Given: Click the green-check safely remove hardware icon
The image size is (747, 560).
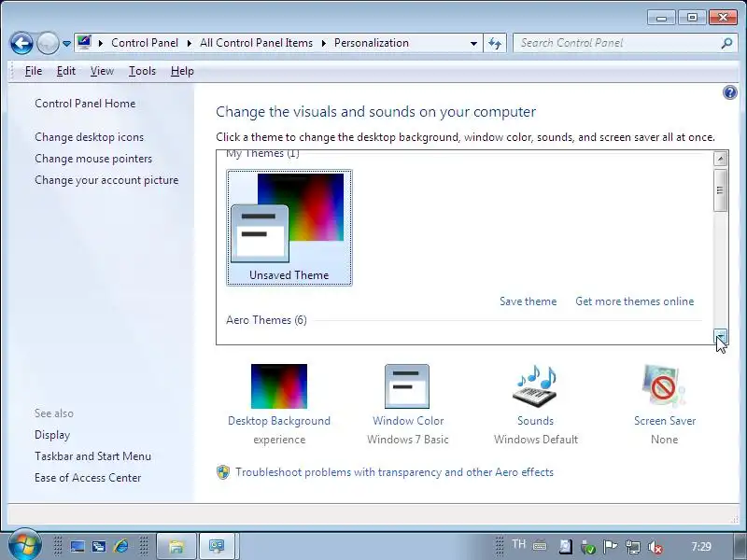Looking at the screenshot, I should point(588,548).
